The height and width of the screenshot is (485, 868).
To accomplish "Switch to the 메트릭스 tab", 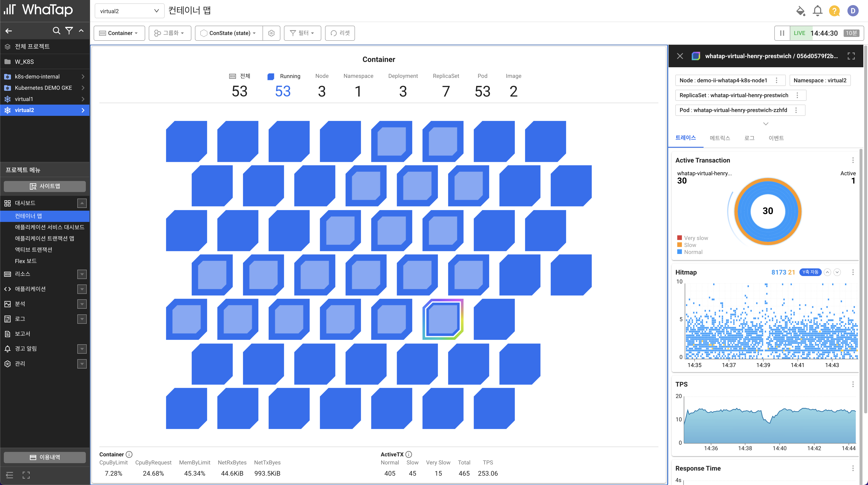I will pos(720,138).
